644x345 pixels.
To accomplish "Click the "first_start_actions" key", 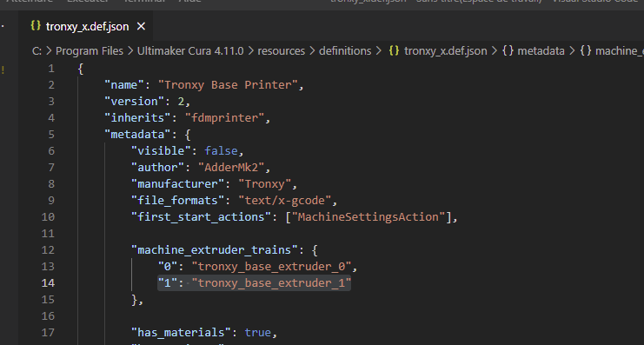I will tap(202, 217).
